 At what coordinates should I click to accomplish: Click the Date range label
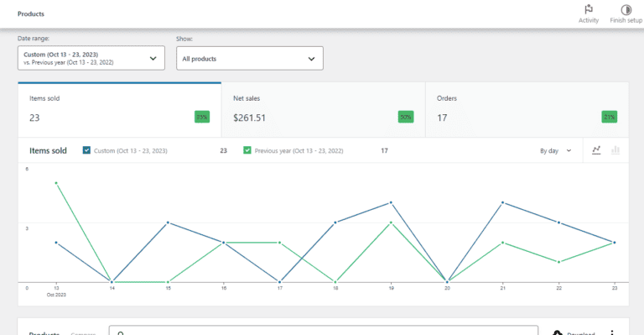pos(34,39)
